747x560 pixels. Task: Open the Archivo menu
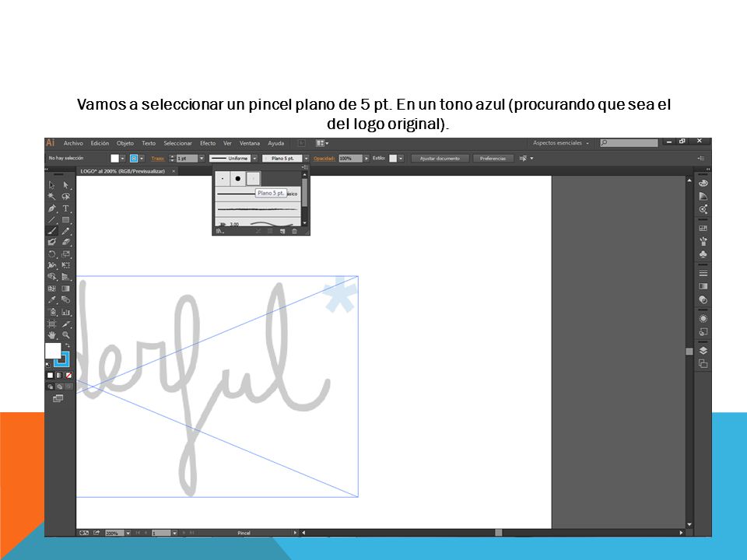click(73, 143)
